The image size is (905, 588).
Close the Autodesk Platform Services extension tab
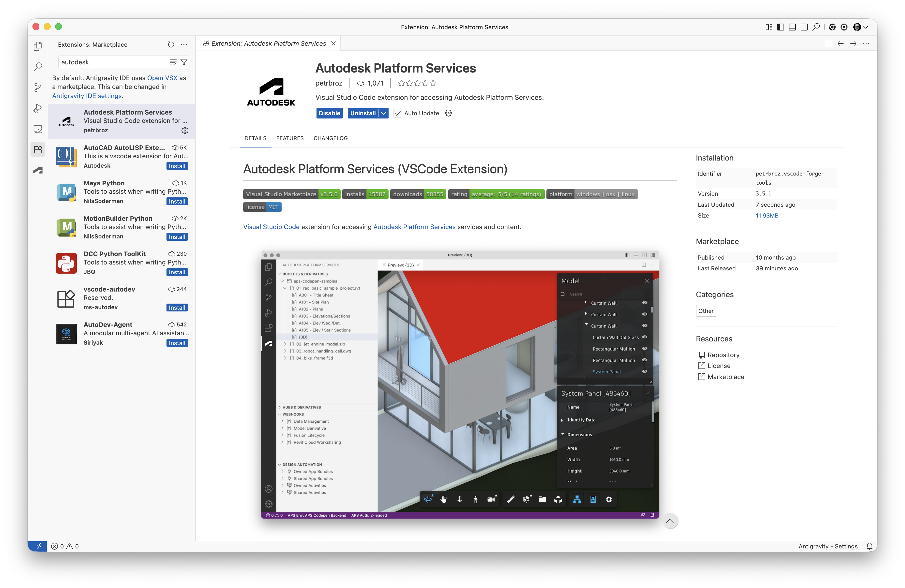[x=333, y=43]
